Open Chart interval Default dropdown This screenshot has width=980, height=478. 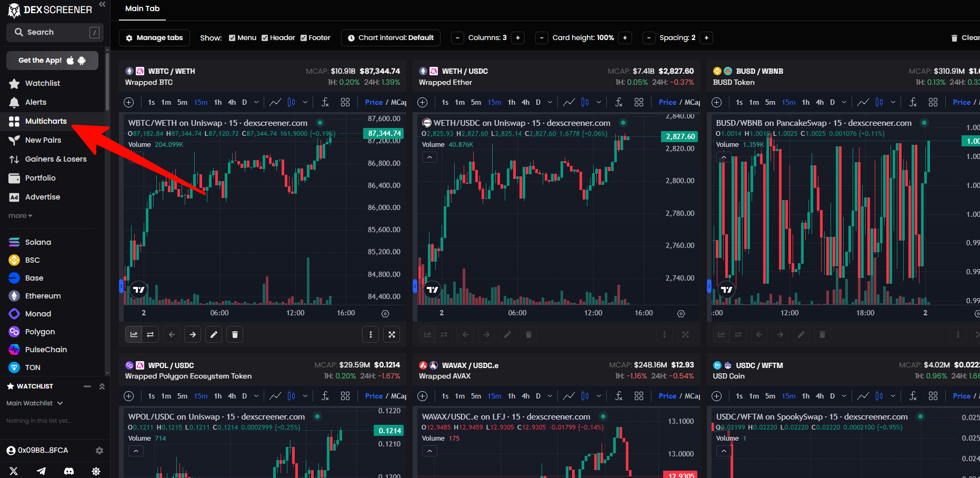pos(391,38)
